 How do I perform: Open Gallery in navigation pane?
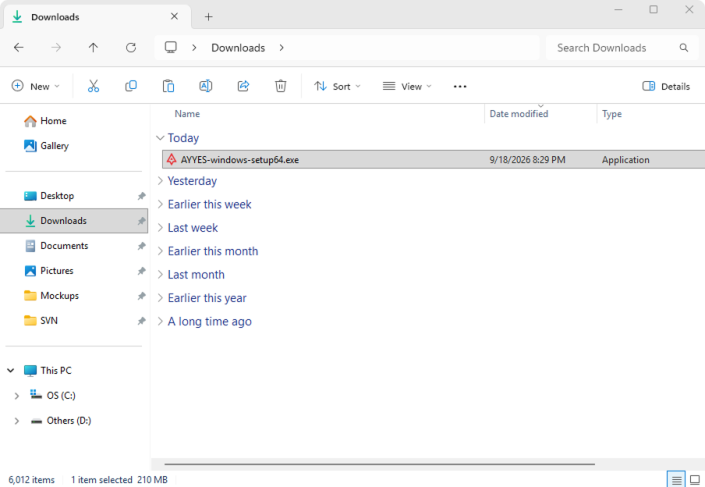(46, 146)
